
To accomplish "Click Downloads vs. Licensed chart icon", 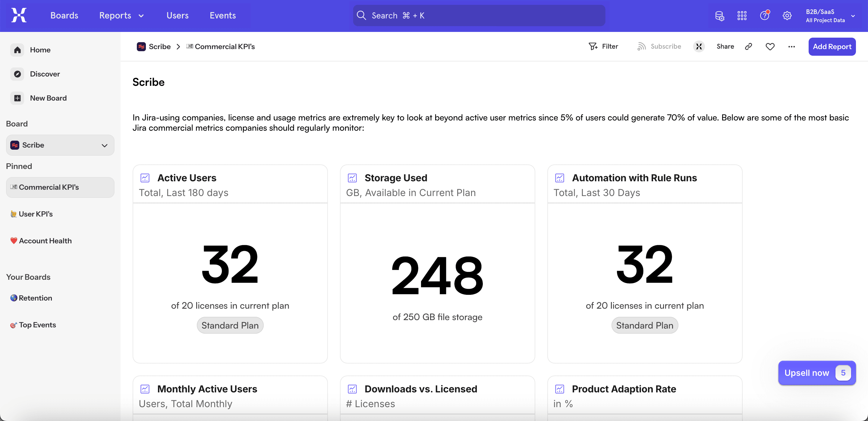I will coord(352,389).
